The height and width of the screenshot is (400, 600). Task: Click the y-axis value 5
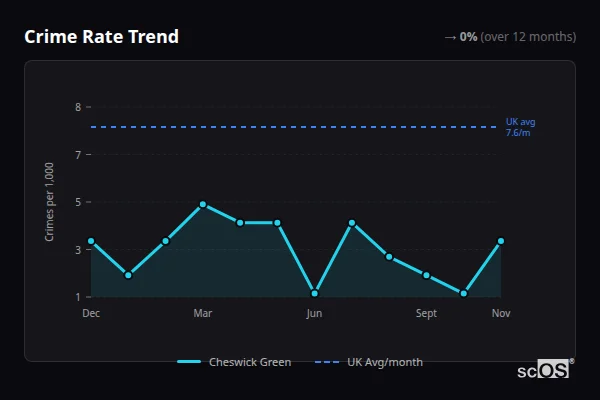click(x=78, y=202)
